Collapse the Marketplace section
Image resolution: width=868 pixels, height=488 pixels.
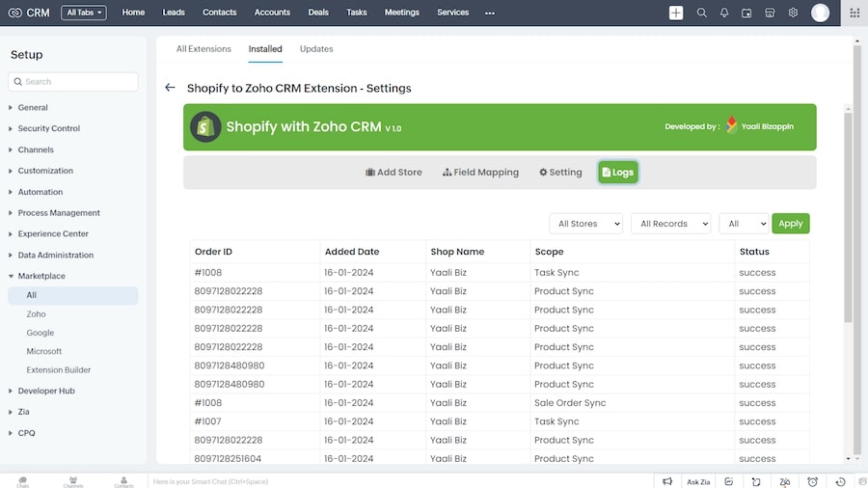click(41, 276)
